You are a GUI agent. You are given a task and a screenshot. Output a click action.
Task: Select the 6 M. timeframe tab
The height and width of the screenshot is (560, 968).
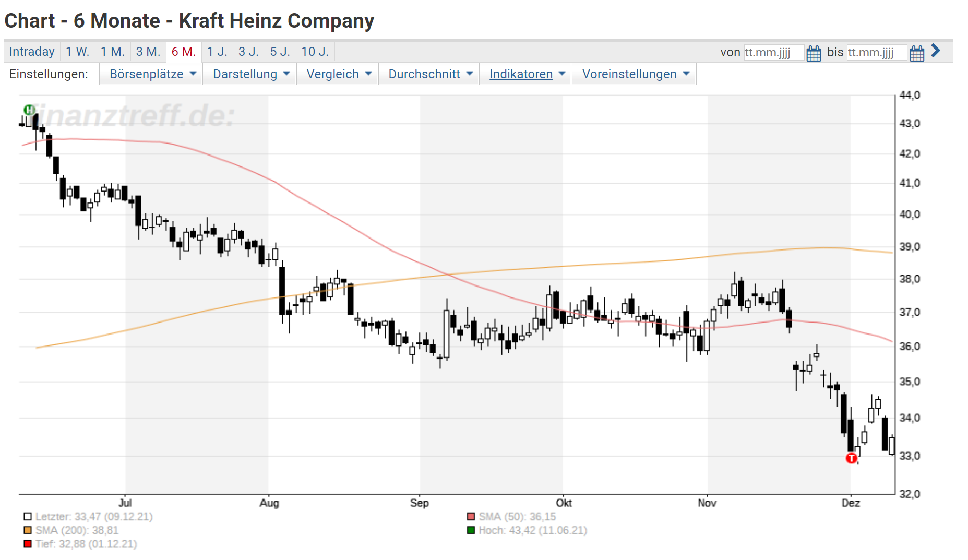click(x=184, y=52)
